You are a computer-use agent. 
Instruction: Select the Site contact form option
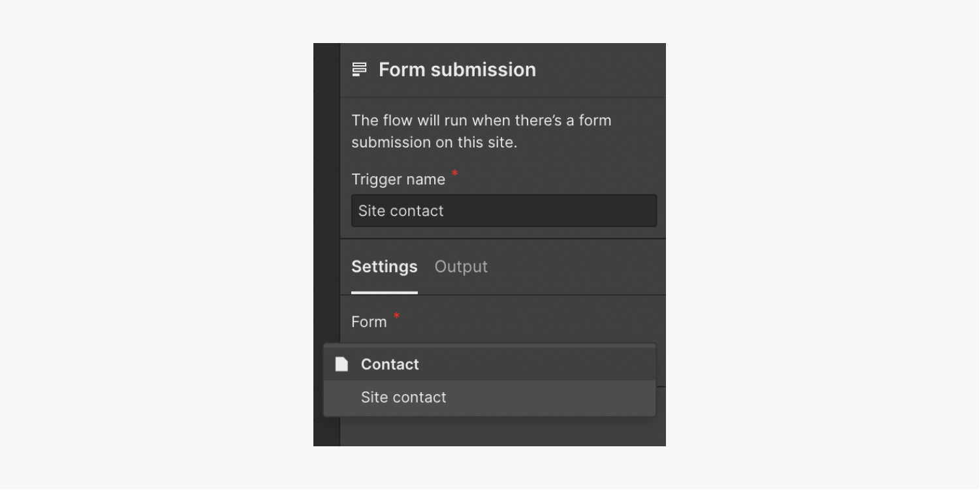pos(490,397)
